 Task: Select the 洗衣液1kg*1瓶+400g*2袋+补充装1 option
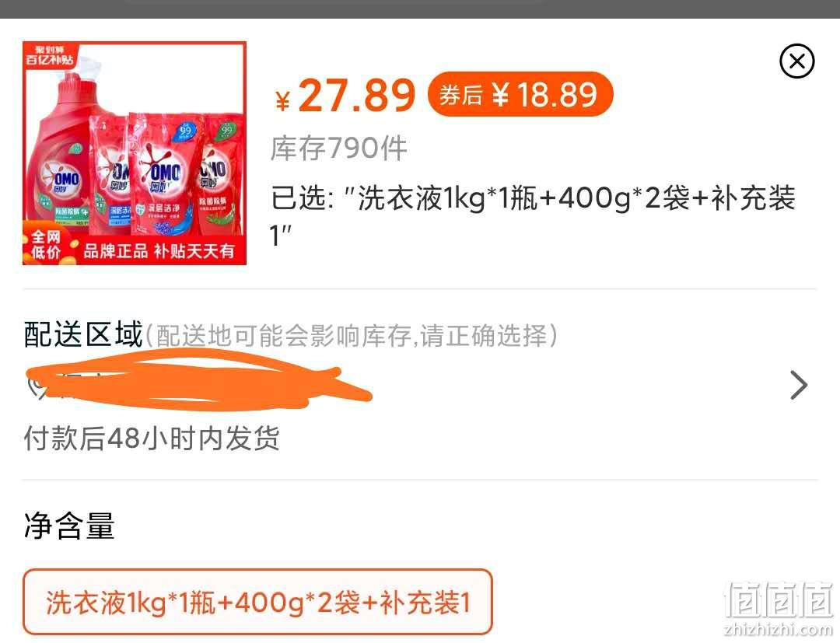(x=257, y=603)
